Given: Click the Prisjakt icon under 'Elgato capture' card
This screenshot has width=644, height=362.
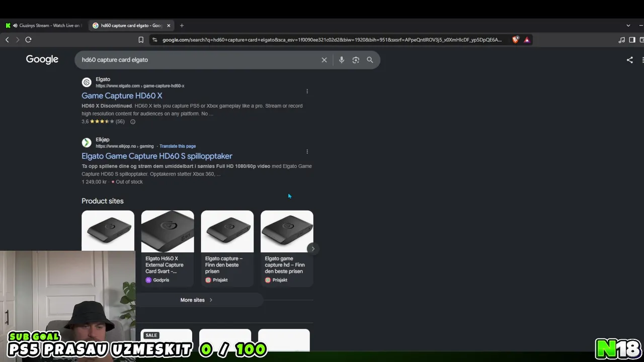Looking at the screenshot, I should [x=208, y=280].
